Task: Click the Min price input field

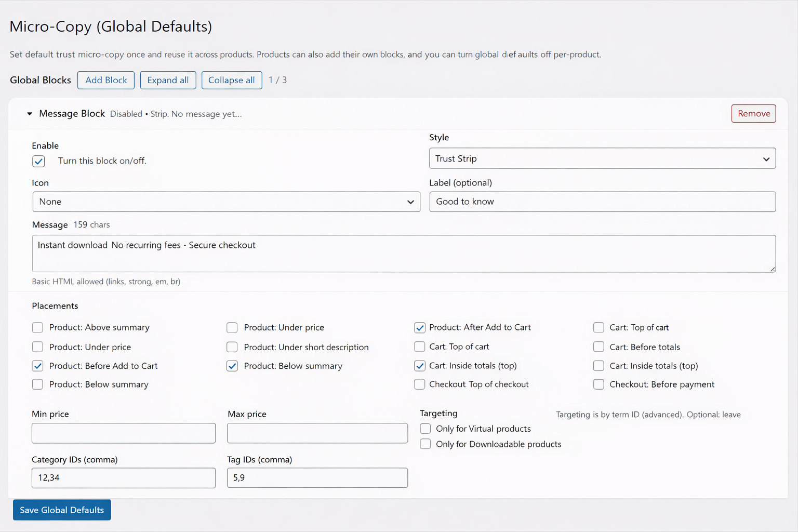Action: click(123, 433)
